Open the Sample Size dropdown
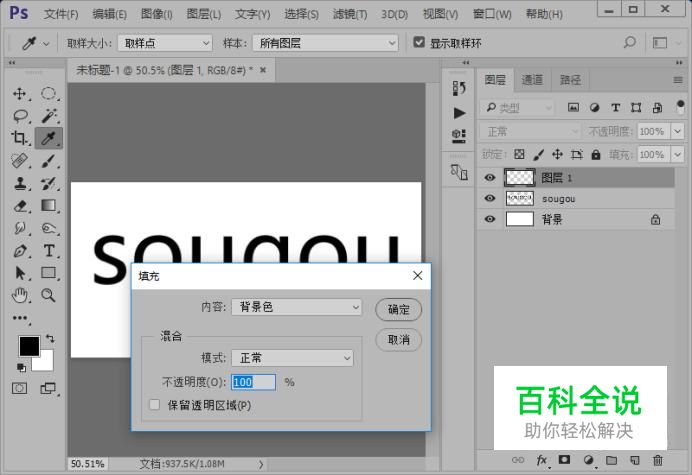This screenshot has height=475, width=692. [165, 43]
